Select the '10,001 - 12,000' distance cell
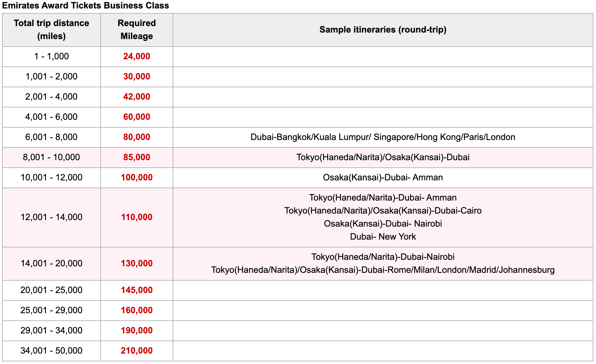The height and width of the screenshot is (364, 596). tap(51, 177)
